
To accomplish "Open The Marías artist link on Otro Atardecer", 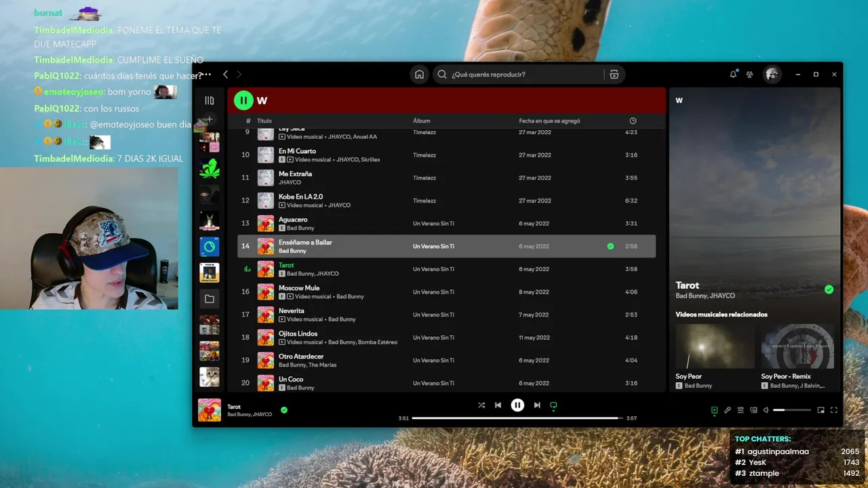I will pyautogui.click(x=322, y=365).
